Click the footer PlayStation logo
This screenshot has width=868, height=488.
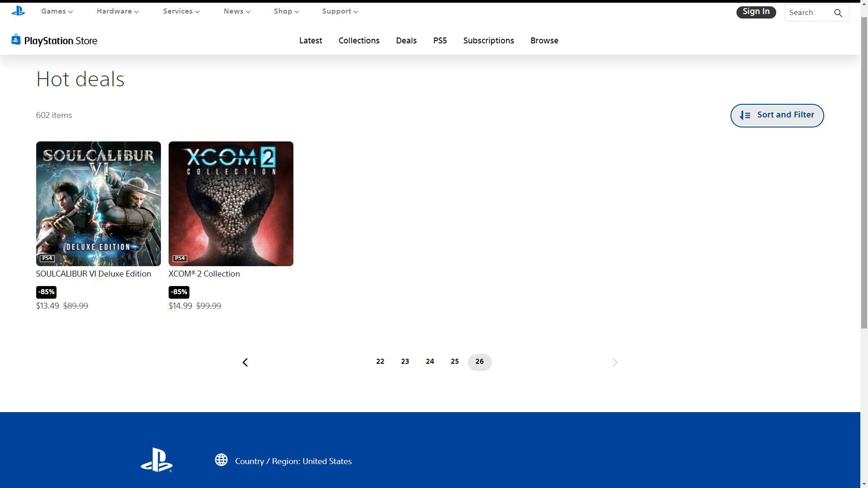(x=156, y=460)
